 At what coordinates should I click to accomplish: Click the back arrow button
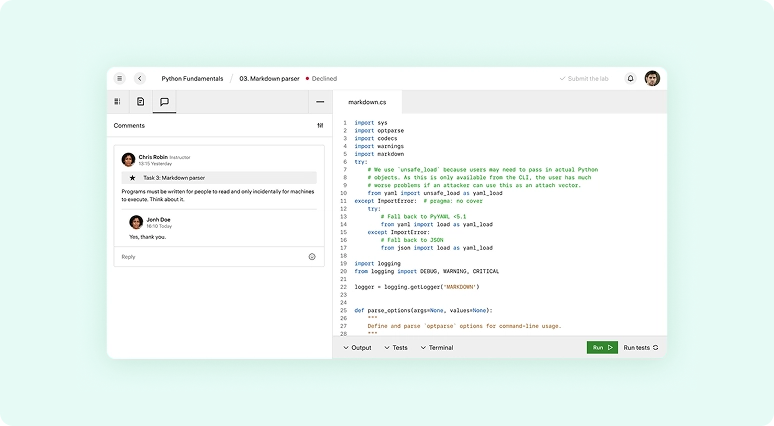[140, 78]
